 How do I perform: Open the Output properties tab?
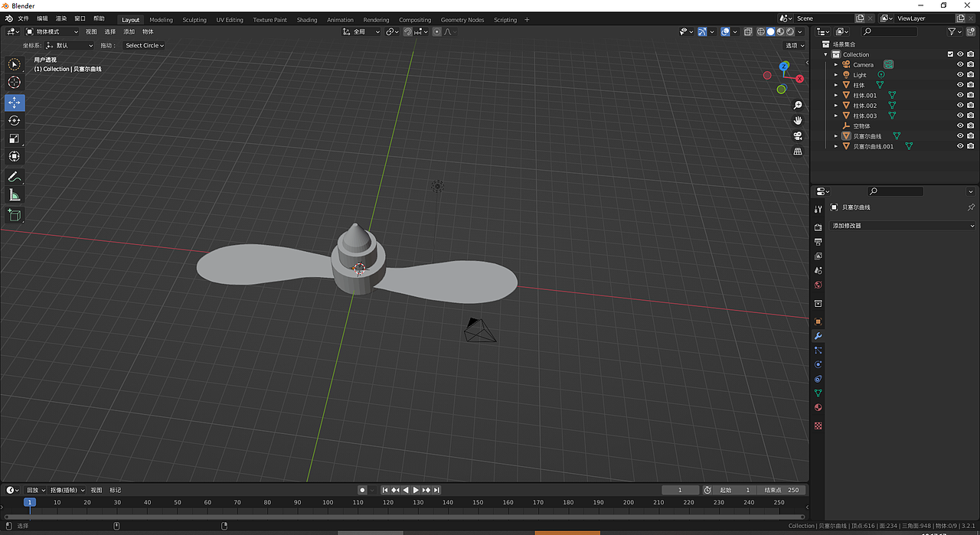point(818,242)
